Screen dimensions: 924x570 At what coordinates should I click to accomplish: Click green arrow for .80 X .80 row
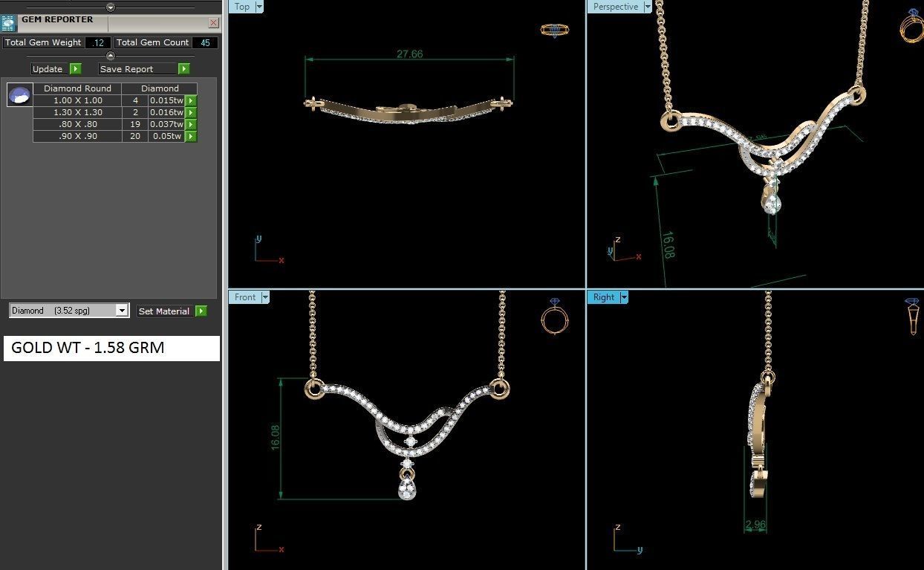coord(191,124)
